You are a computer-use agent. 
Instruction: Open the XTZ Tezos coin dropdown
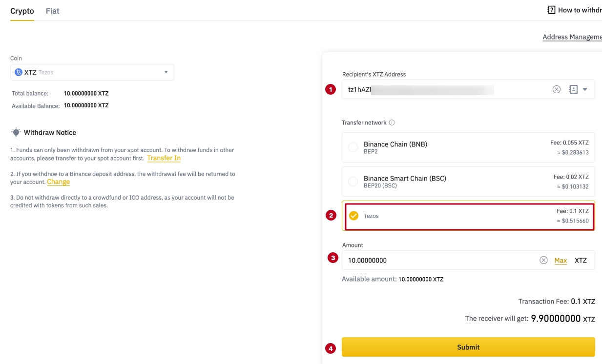pyautogui.click(x=92, y=72)
